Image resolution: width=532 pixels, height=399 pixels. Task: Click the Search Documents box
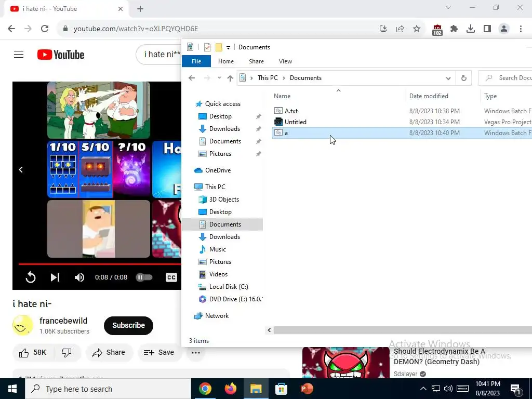(506, 78)
